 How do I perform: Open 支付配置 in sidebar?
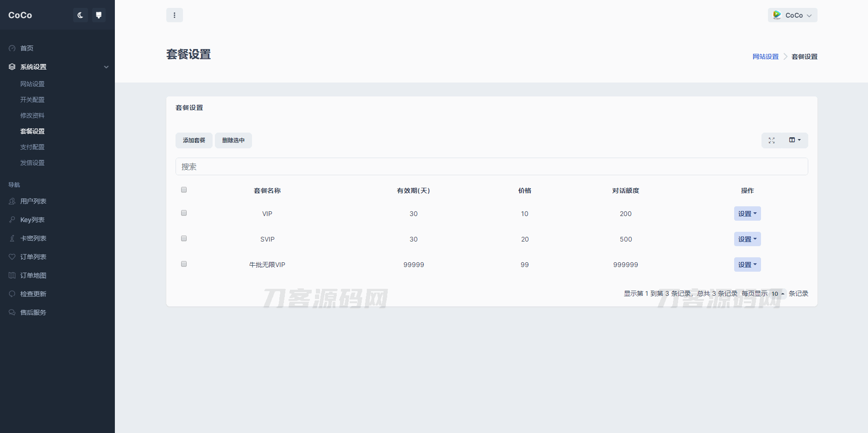(32, 147)
